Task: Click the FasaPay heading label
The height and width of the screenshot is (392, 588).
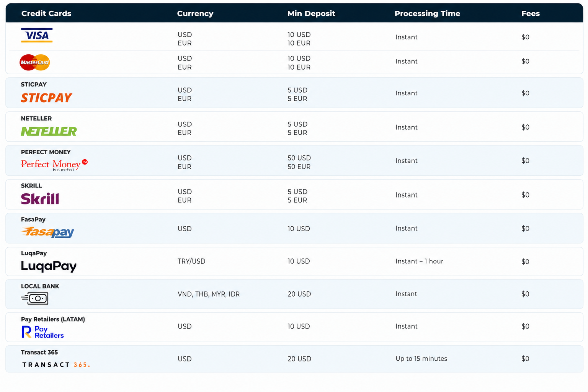Action: tap(33, 219)
